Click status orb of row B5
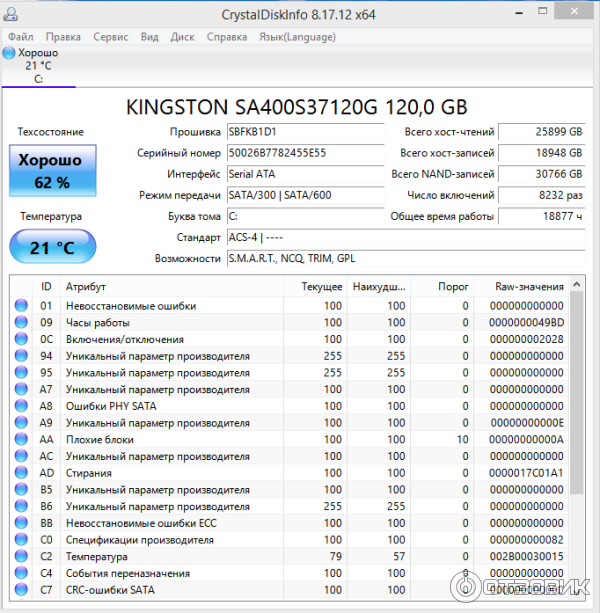The width and height of the screenshot is (600, 613). tap(21, 489)
